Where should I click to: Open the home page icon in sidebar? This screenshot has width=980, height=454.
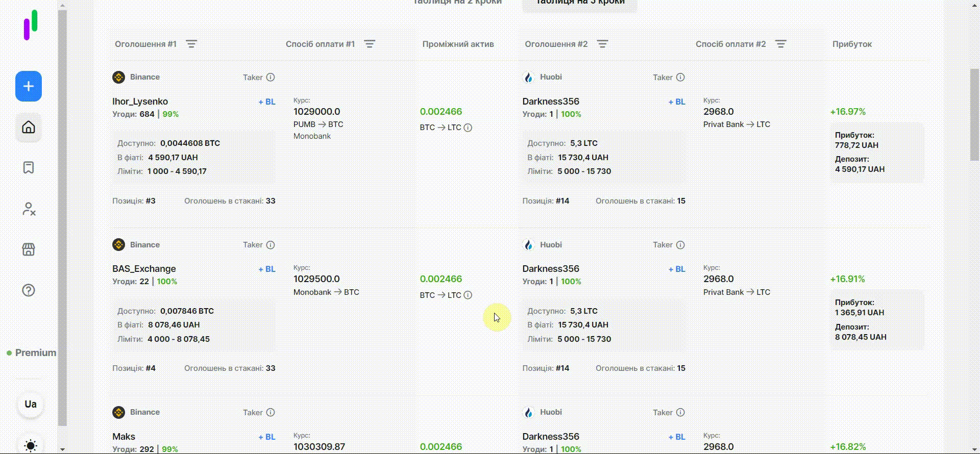pyautogui.click(x=29, y=127)
